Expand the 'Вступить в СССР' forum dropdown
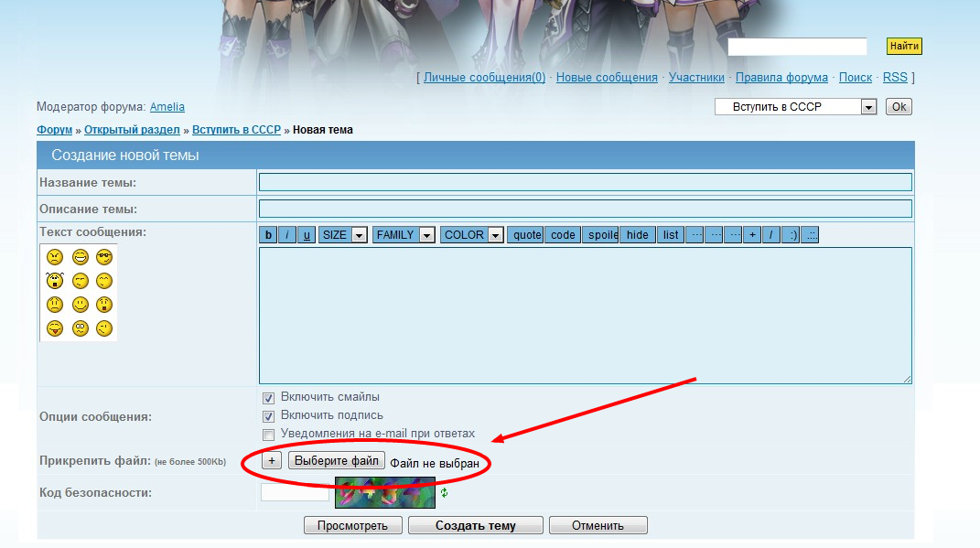Screen dimensions: 980x548 868,107
